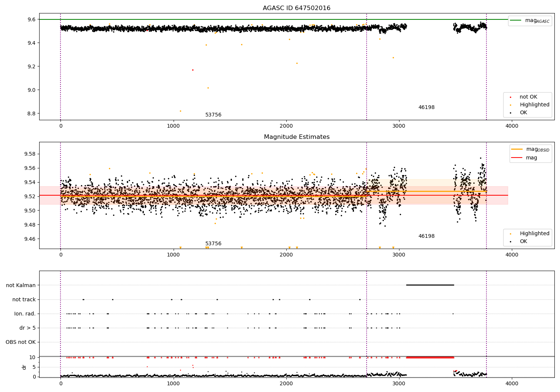This screenshot has width=560, height=392.
Task: Click the 4000 x-tick of the top plot
Action: click(512, 126)
